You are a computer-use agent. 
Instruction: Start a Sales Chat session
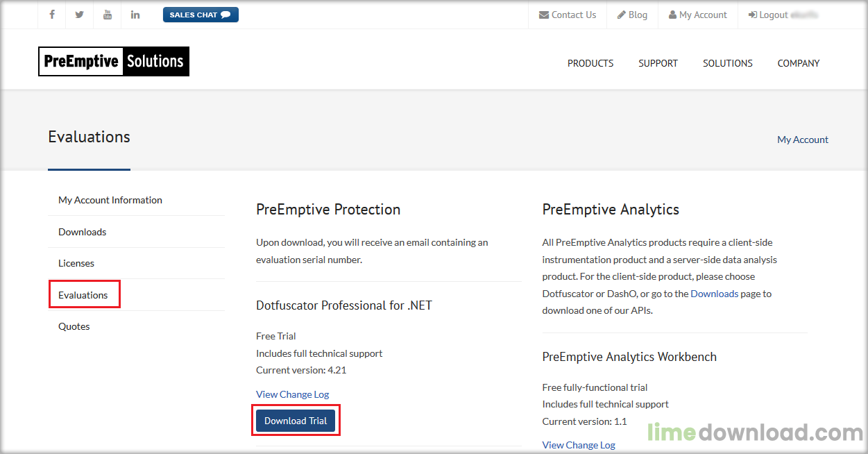[x=201, y=15]
